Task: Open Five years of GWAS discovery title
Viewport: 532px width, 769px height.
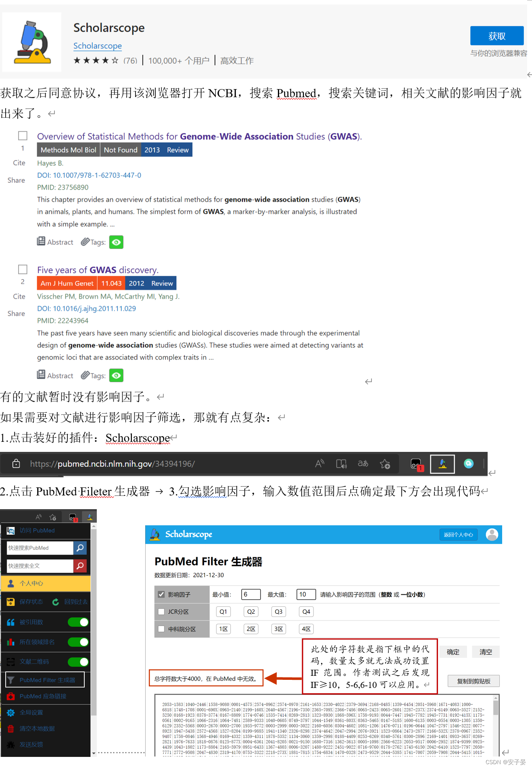Action: (98, 270)
